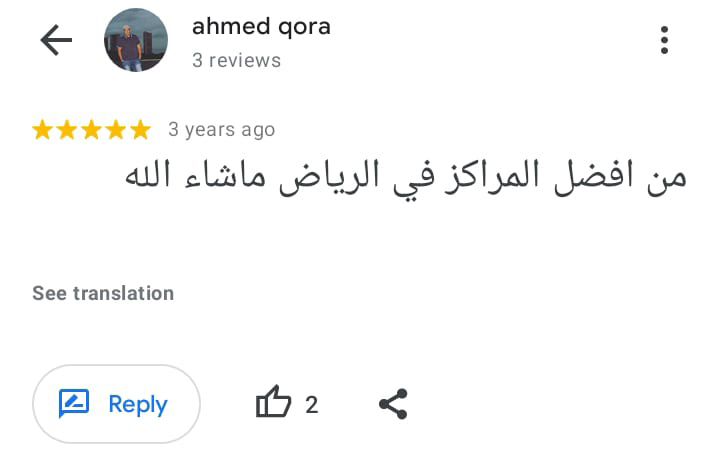Screen dimensions: 720x473
Task: Go back using the left arrow
Action: (56, 40)
